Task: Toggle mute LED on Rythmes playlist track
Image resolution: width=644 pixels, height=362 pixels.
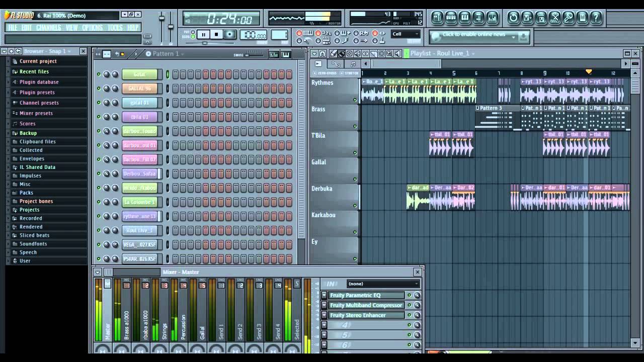Action: point(355,100)
